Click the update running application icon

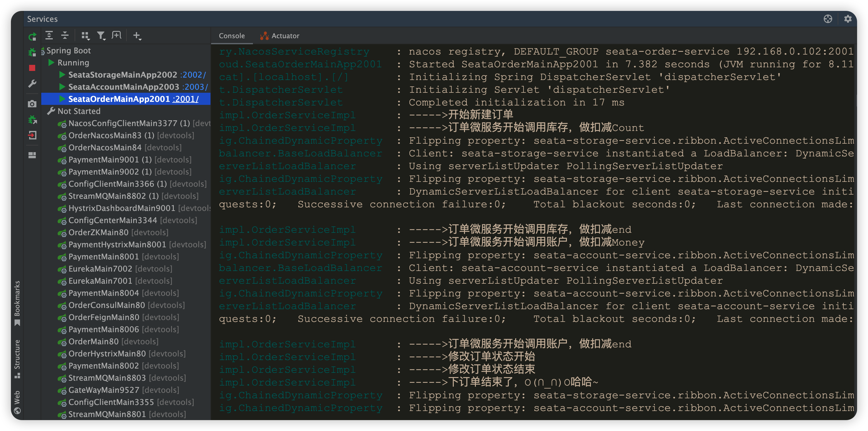tap(32, 119)
